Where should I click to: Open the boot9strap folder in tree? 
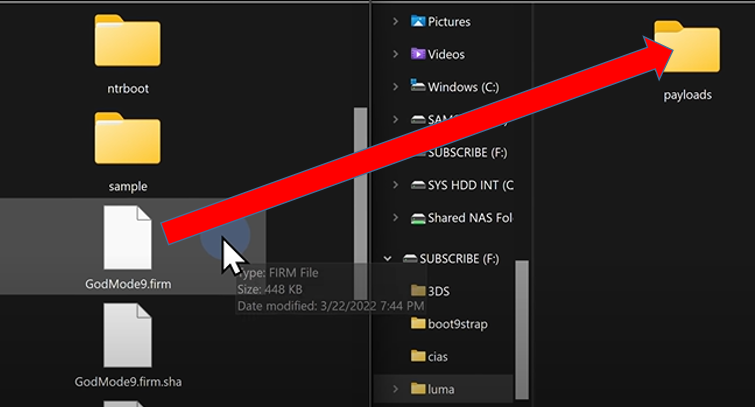point(457,324)
